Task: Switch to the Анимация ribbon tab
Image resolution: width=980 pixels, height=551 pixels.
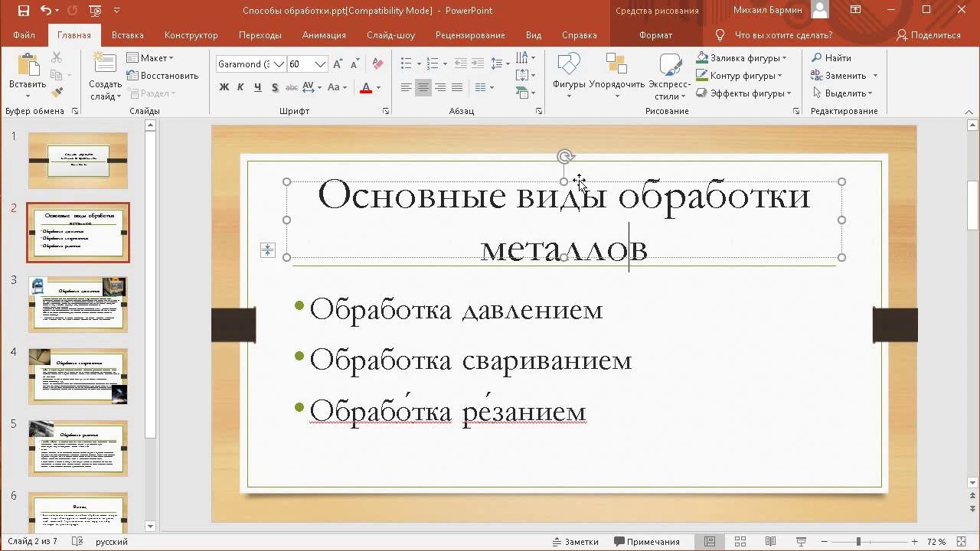Action: pyautogui.click(x=324, y=35)
